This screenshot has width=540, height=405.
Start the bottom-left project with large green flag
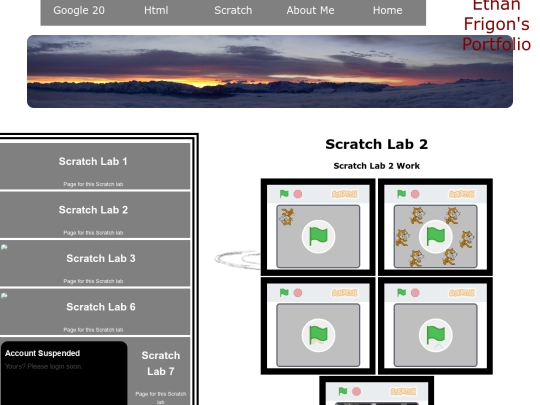318,335
